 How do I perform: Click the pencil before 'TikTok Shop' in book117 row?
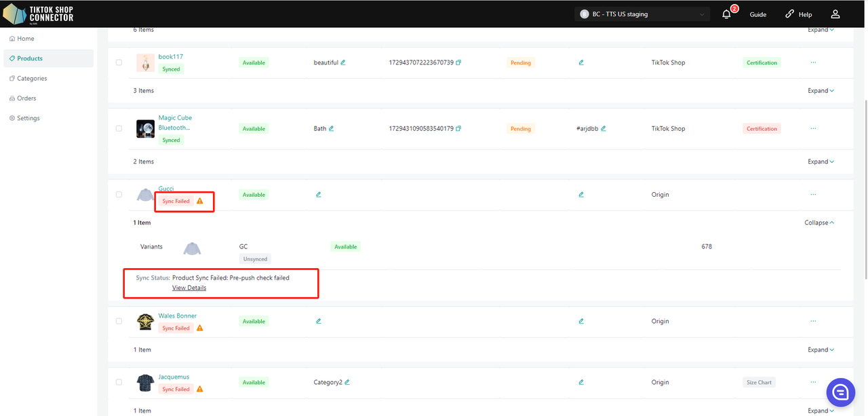(x=581, y=62)
